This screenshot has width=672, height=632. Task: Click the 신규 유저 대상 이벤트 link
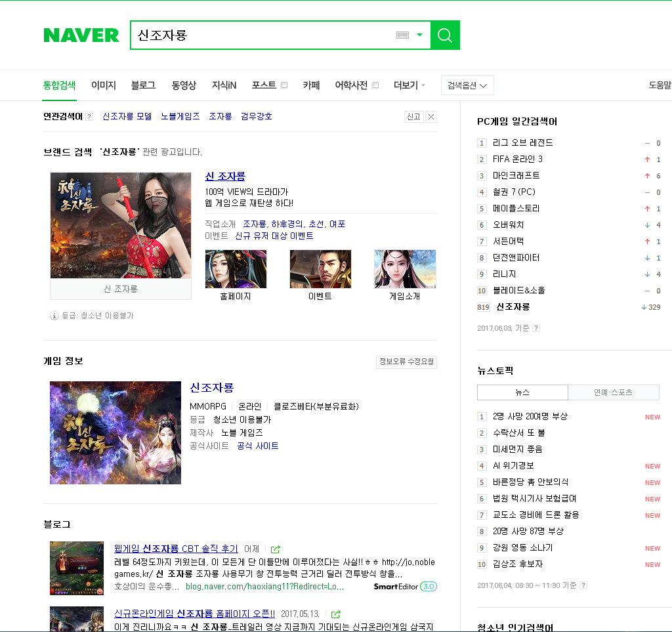point(274,236)
